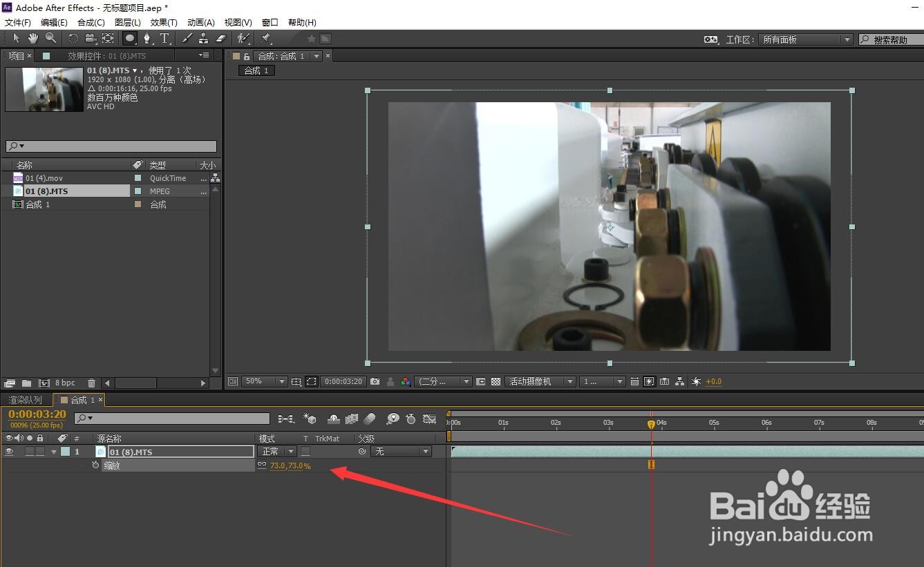The image size is (924, 567).
Task: Toggle the Scale constrain proportions link
Action: [x=262, y=465]
